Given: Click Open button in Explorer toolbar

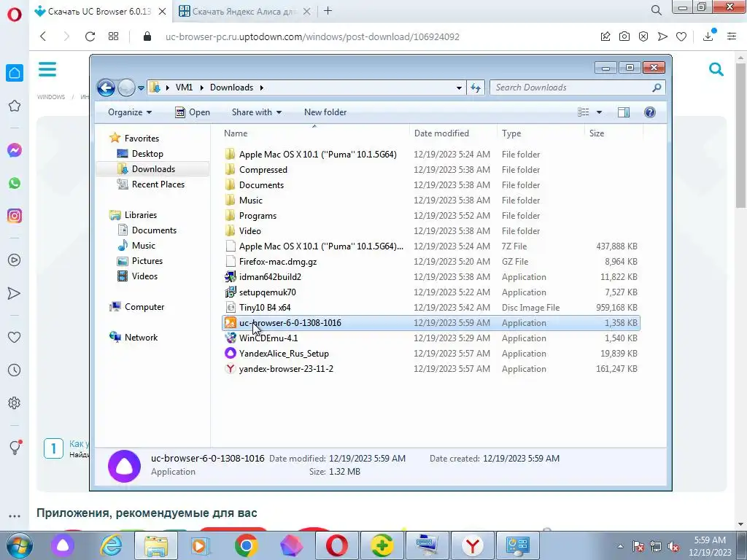Looking at the screenshot, I should (x=193, y=112).
